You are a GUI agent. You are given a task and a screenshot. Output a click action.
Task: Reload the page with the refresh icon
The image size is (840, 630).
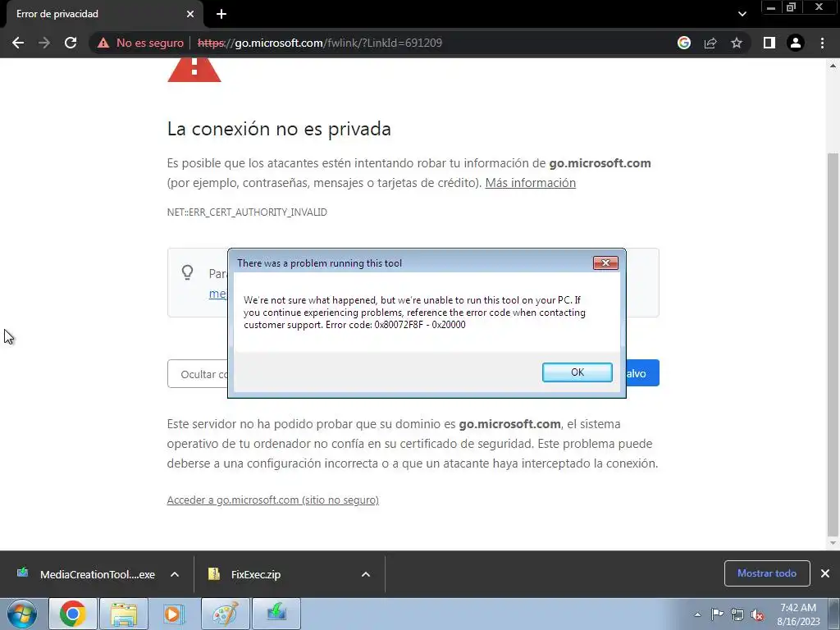71,43
